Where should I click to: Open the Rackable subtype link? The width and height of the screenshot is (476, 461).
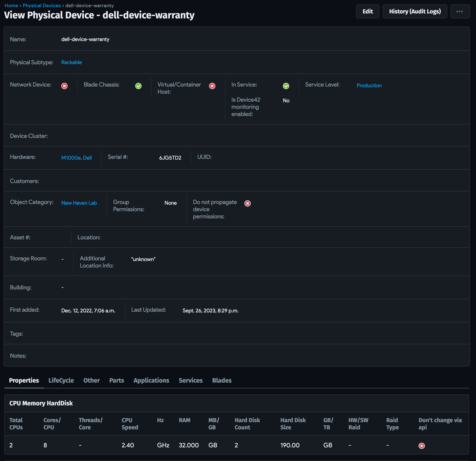coord(71,62)
